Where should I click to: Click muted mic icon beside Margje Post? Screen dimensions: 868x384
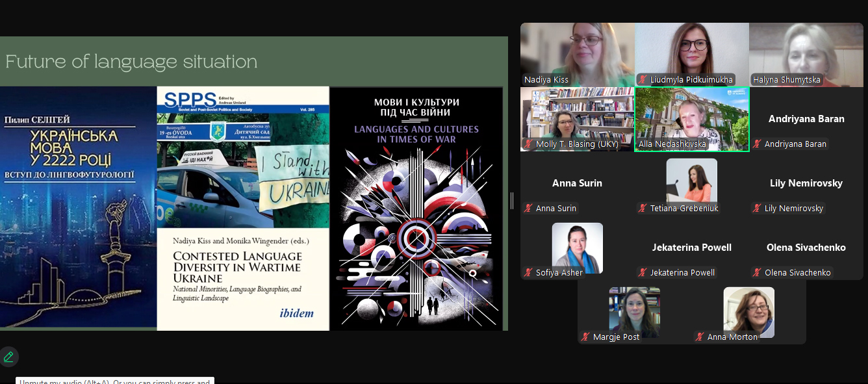tap(586, 337)
